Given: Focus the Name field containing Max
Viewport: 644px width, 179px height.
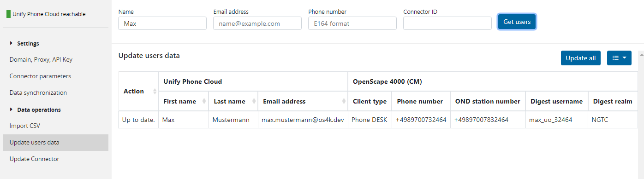Looking at the screenshot, I should pos(162,23).
